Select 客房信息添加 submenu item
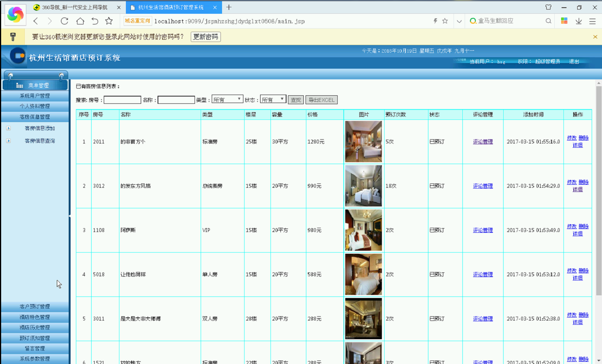 click(x=40, y=128)
